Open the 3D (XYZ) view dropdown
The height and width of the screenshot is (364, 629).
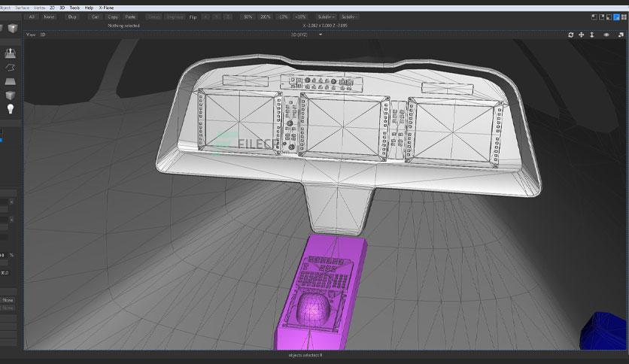pyautogui.click(x=306, y=35)
